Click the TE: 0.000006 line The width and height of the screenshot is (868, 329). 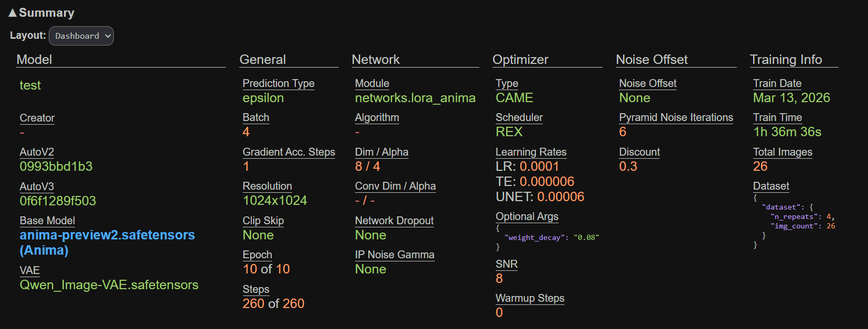click(535, 182)
